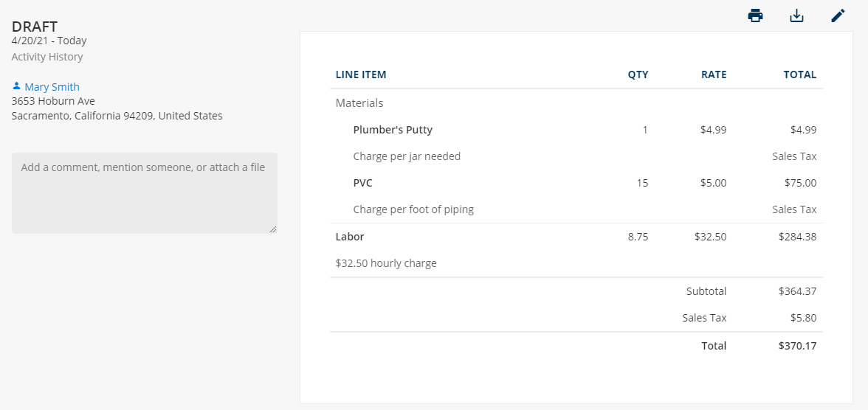Screen dimensions: 868x410
Task: Click the download invoice icon
Action: click(796, 15)
